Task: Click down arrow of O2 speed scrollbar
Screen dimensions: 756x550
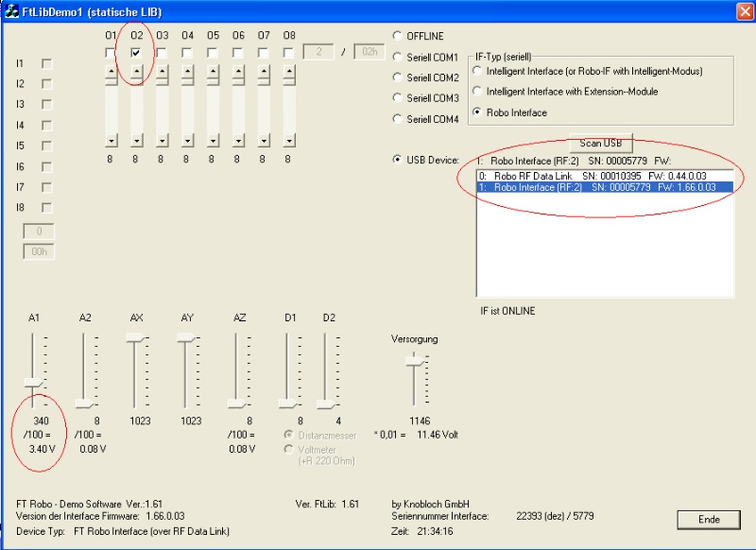Action: 137,141
